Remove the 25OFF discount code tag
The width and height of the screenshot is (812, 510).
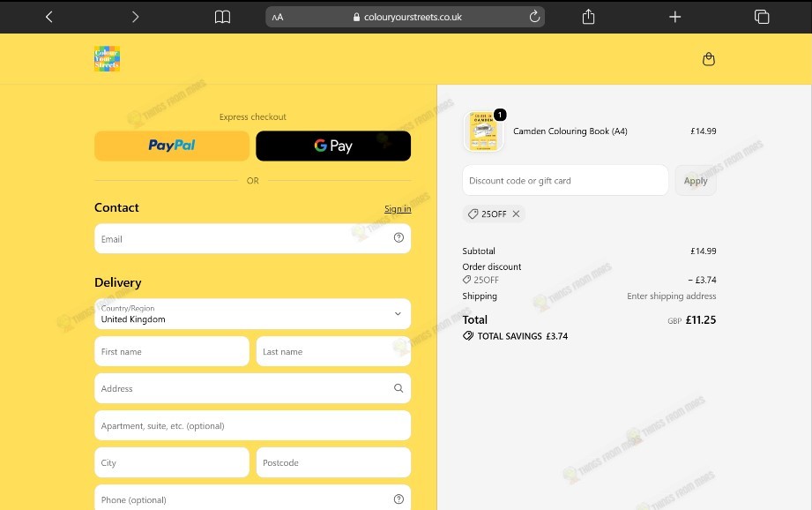click(516, 214)
